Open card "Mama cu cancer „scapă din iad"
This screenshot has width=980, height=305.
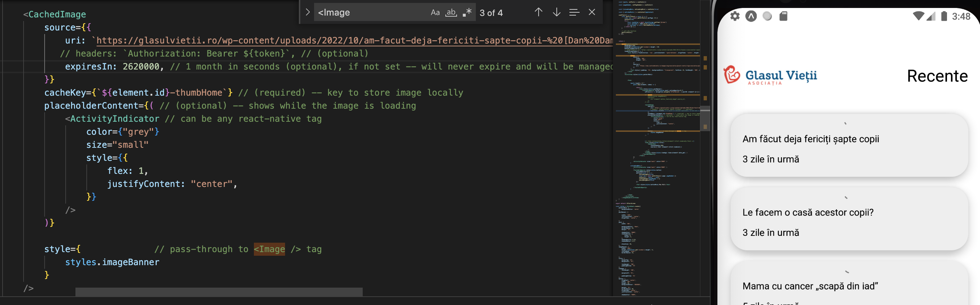pyautogui.click(x=849, y=283)
